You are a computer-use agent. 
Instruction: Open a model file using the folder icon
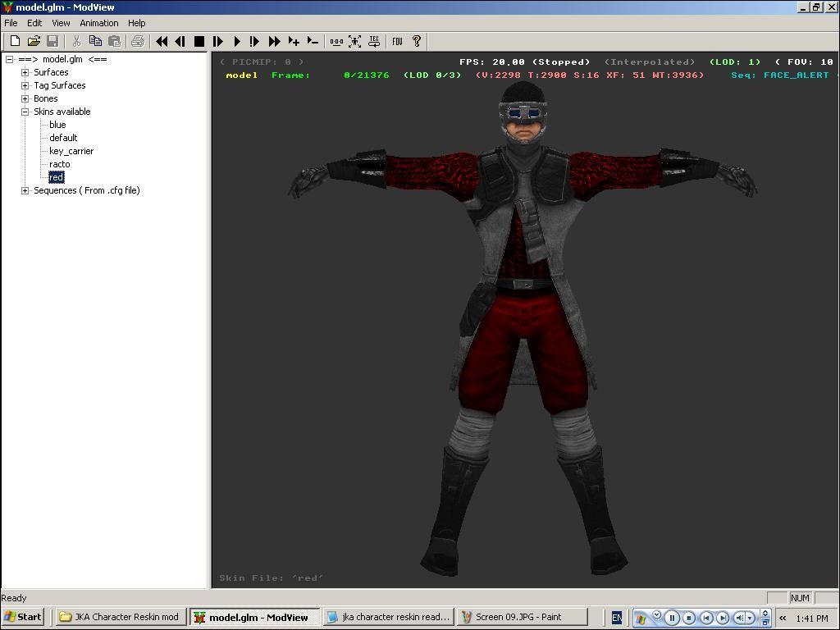coord(34,41)
